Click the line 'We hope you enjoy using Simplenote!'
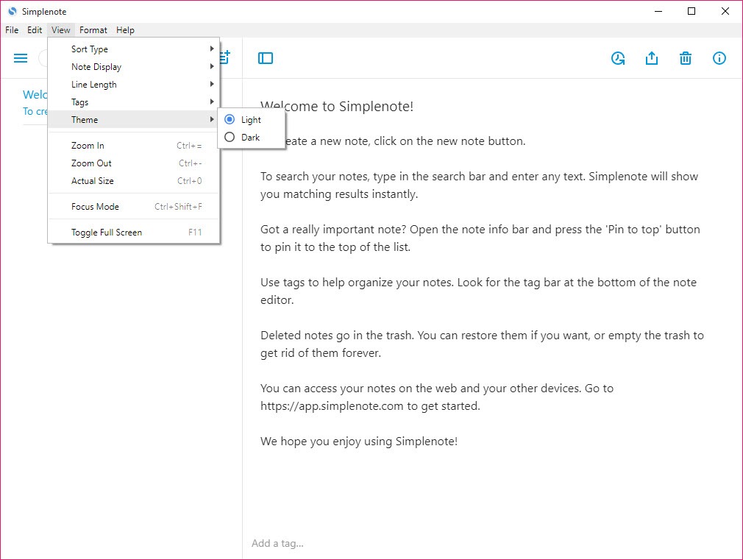This screenshot has width=743, height=560. pyautogui.click(x=359, y=442)
